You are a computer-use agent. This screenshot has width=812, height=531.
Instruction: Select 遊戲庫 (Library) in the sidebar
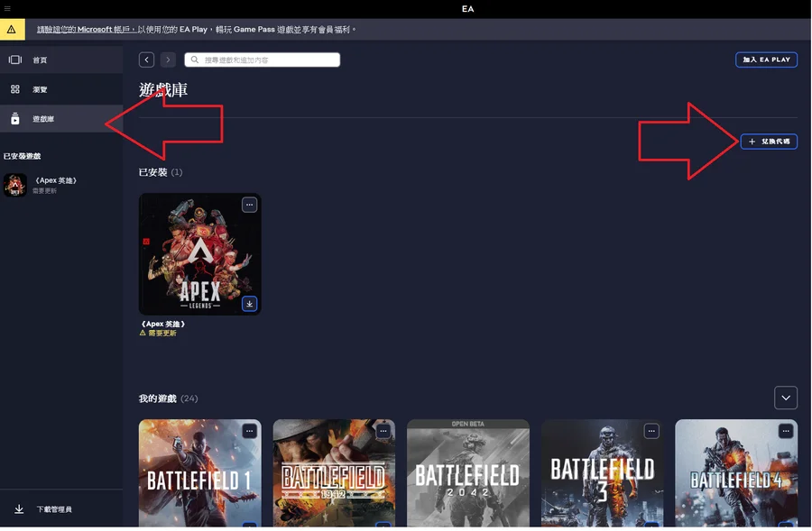61,119
